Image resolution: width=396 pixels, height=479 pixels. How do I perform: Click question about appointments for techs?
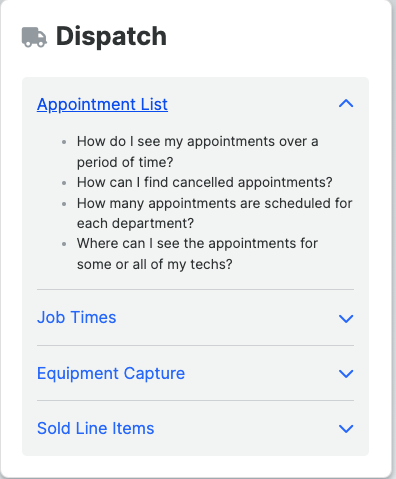[x=197, y=254]
